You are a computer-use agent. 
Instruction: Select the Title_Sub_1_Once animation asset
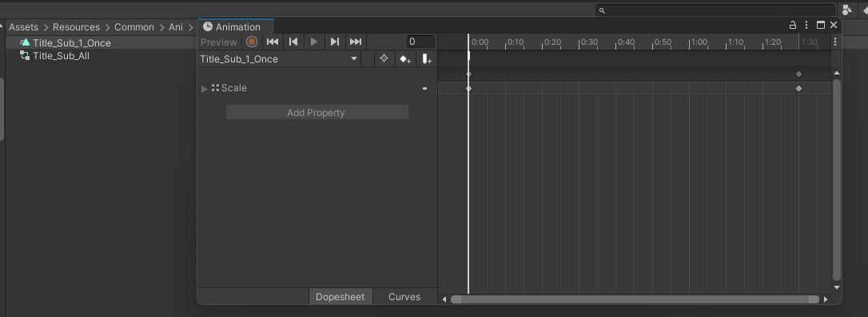click(71, 42)
